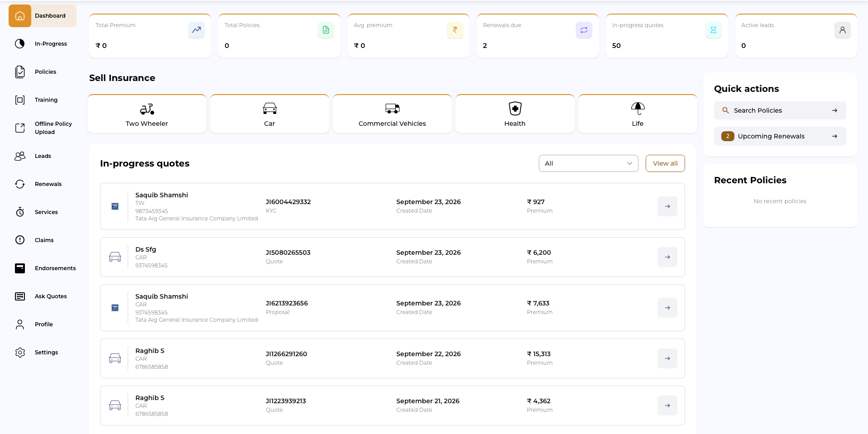Click the Offline Policy Upload icon
The width and height of the screenshot is (868, 434).
pos(20,128)
